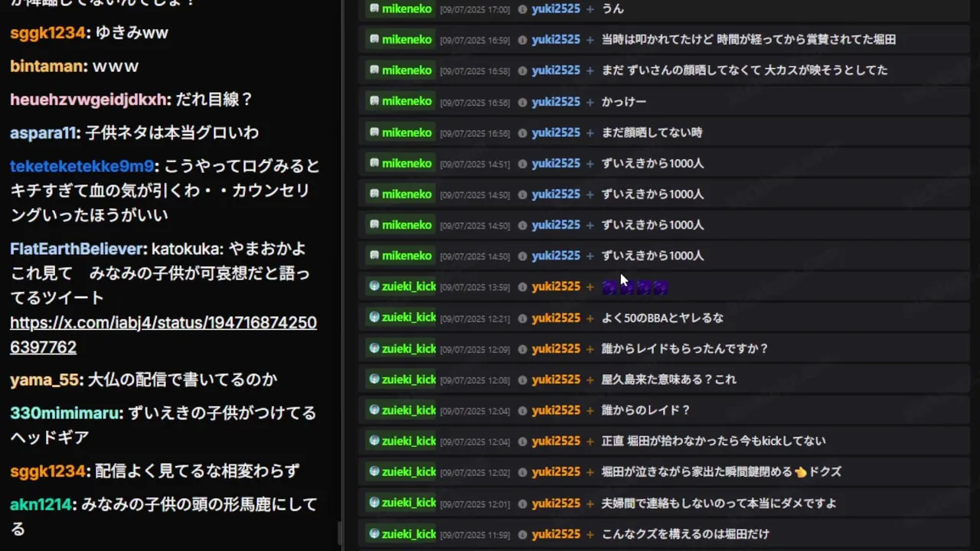Click plus icon before 屋久島来た意味ある？これ
The image size is (980, 551).
[590, 380]
